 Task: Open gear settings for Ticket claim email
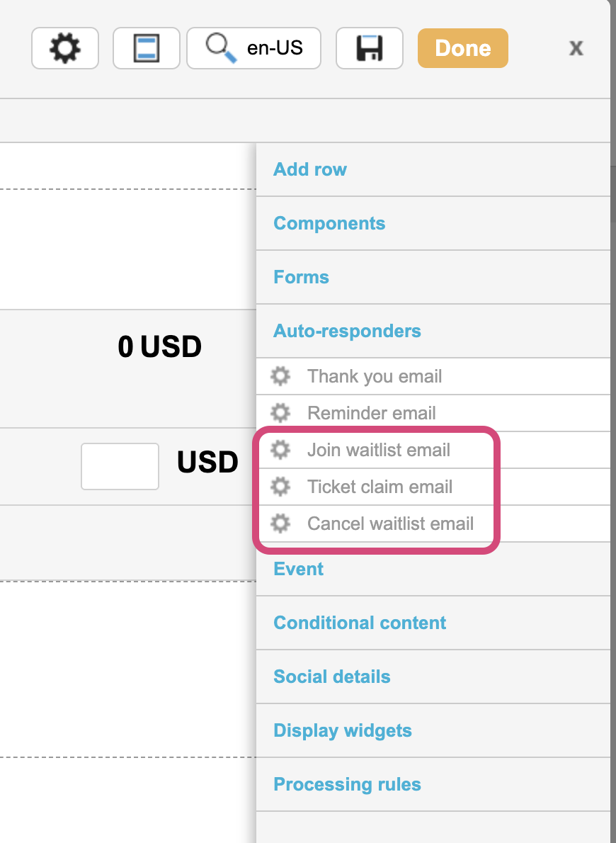pyautogui.click(x=280, y=487)
